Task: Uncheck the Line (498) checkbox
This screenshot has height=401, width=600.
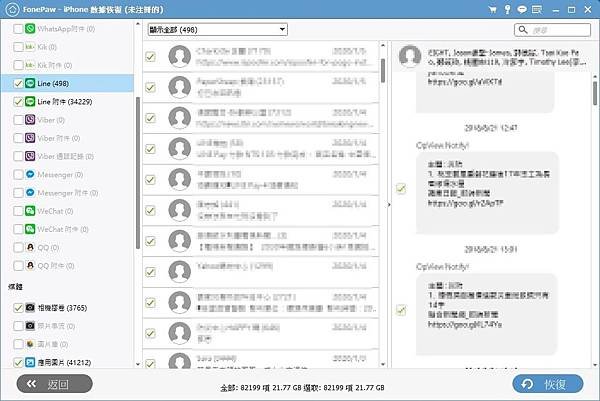Action: point(18,83)
